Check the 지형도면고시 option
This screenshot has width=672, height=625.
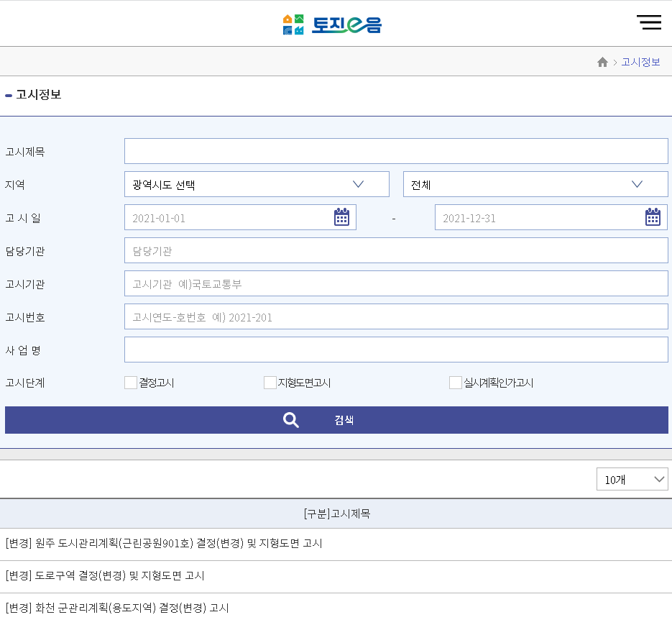click(x=269, y=383)
